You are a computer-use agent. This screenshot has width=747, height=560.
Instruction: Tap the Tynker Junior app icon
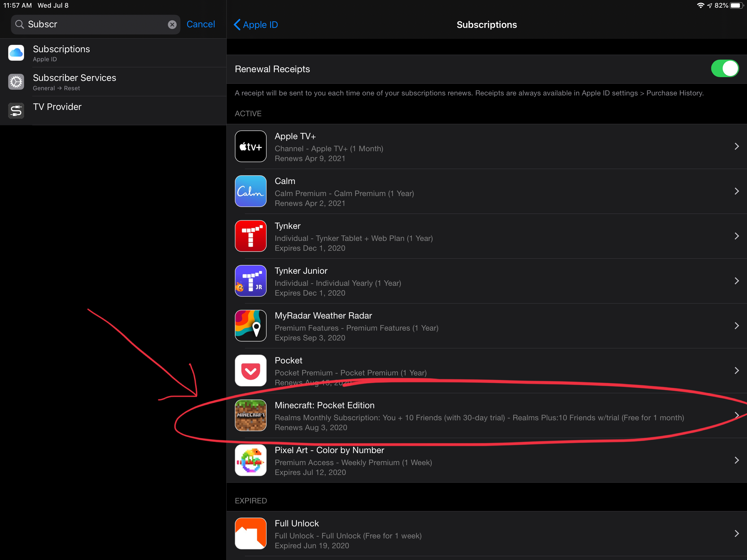[x=250, y=281]
